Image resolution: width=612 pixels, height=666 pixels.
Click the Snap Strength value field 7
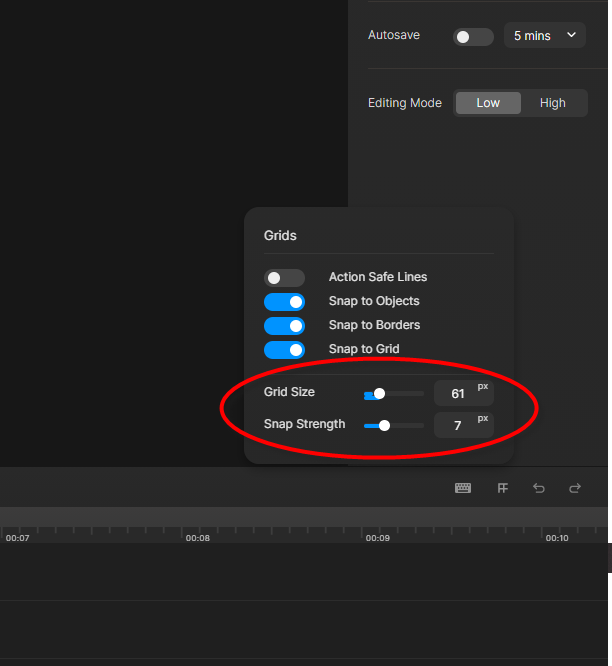[x=464, y=425]
